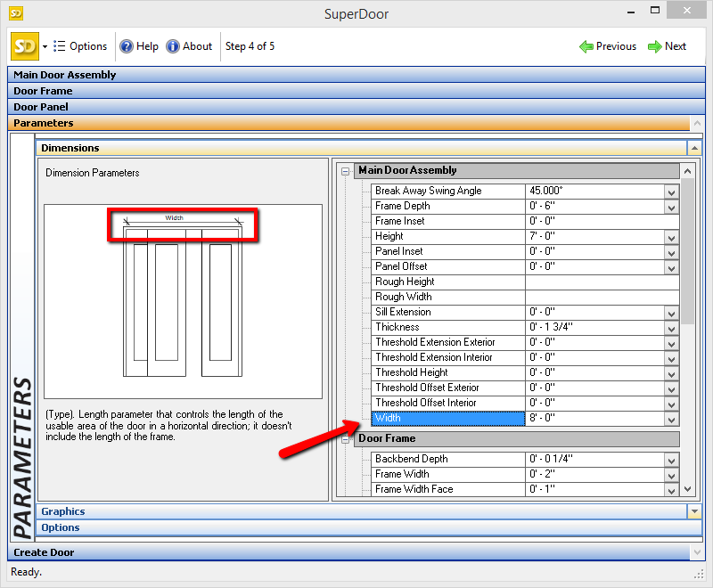This screenshot has width=713, height=588.
Task: Open Threshold Extension Exterior dropdown
Action: [x=672, y=344]
